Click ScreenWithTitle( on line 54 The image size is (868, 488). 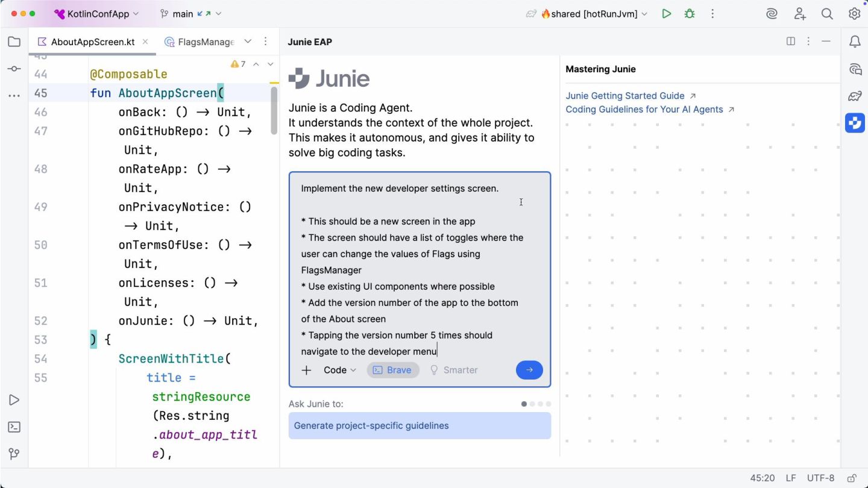tap(175, 358)
